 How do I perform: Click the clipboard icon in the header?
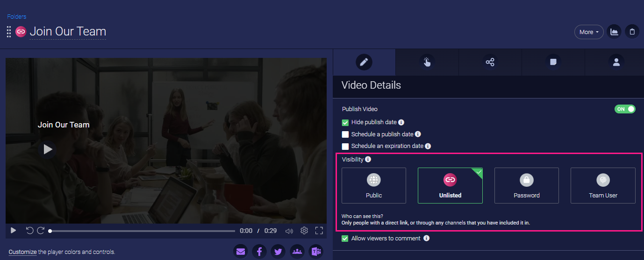coord(632,32)
